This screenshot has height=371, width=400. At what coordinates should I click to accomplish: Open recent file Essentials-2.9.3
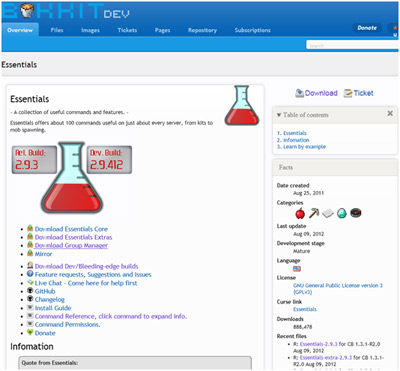tap(319, 344)
